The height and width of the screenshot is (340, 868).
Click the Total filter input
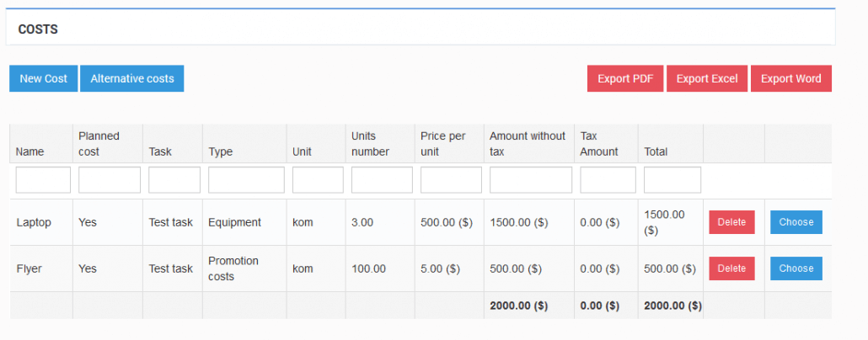point(672,180)
